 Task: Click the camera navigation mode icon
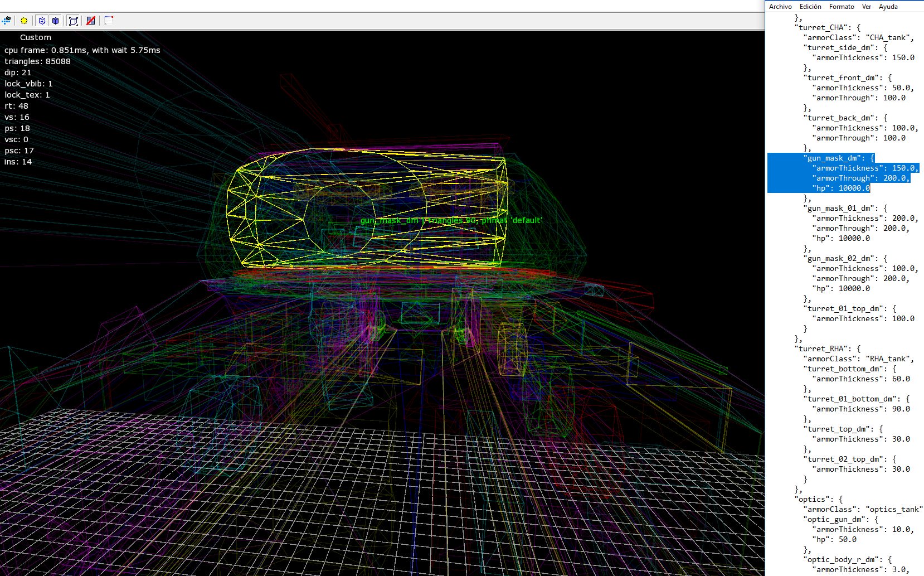6,21
